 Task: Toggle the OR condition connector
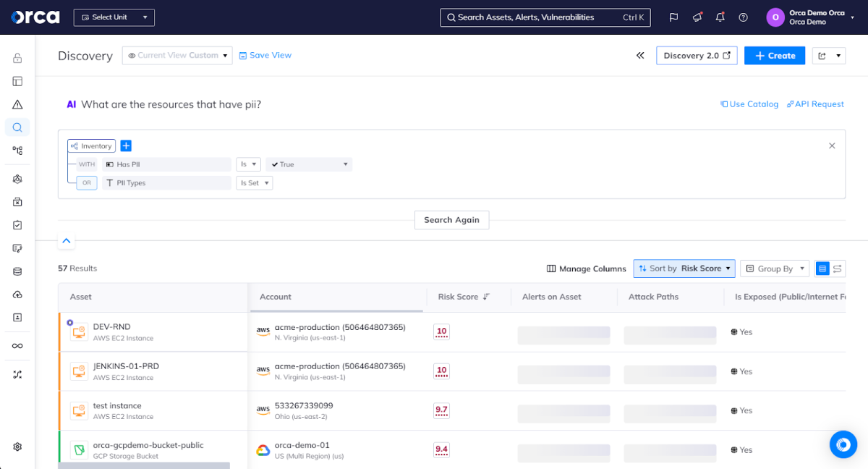[x=87, y=183]
